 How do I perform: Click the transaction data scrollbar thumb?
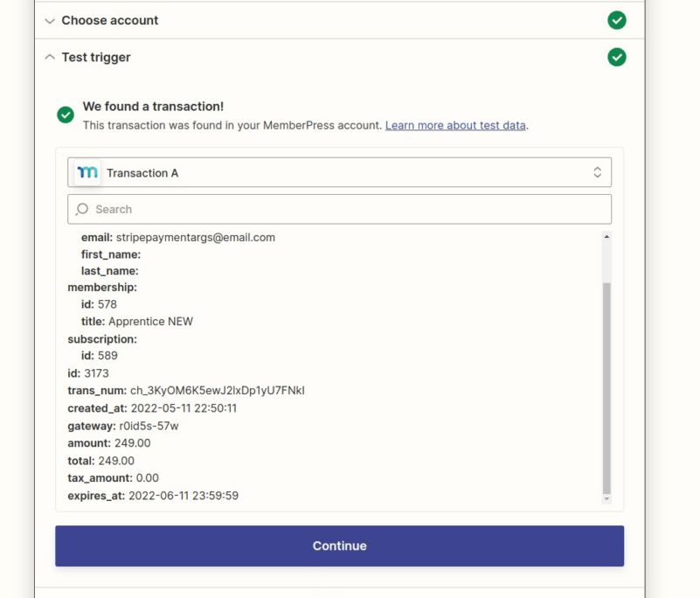tap(606, 387)
